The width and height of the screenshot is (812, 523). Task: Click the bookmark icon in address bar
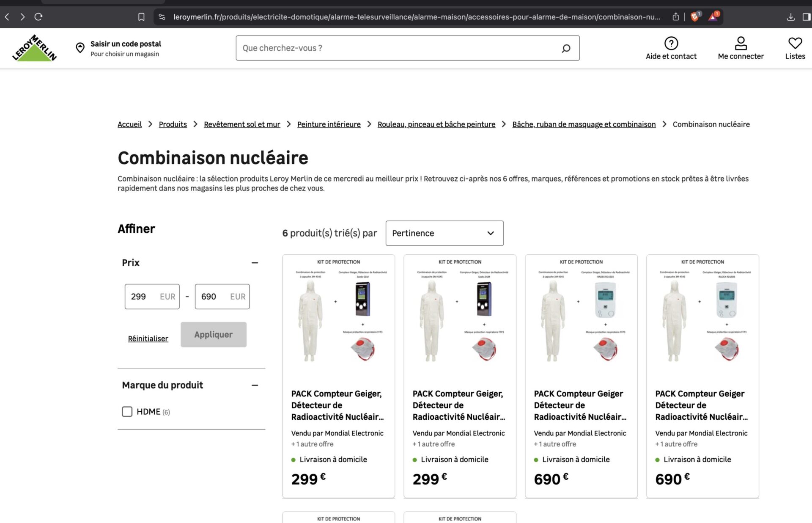click(x=141, y=17)
